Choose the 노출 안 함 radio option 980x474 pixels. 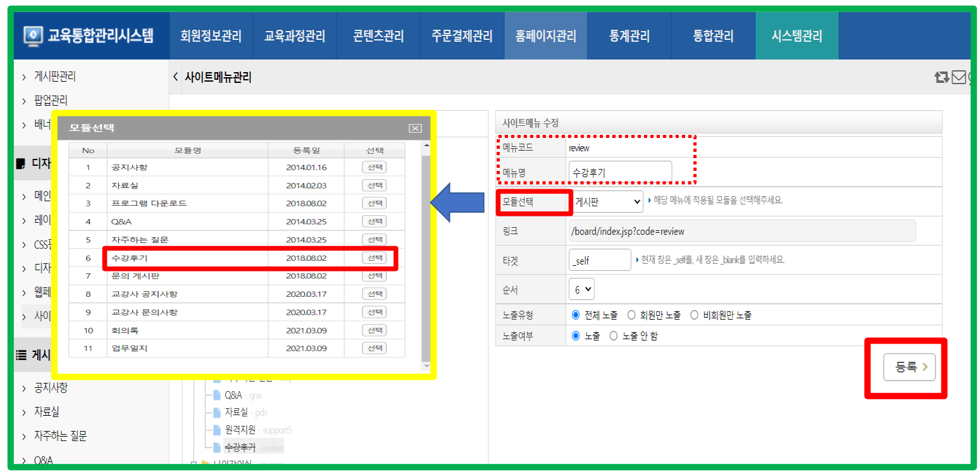pos(613,336)
